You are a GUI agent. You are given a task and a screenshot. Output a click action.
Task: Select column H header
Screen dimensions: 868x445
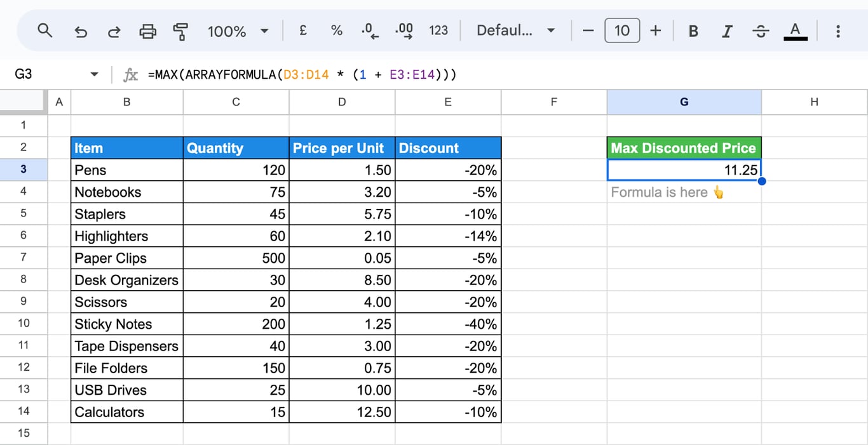(815, 102)
